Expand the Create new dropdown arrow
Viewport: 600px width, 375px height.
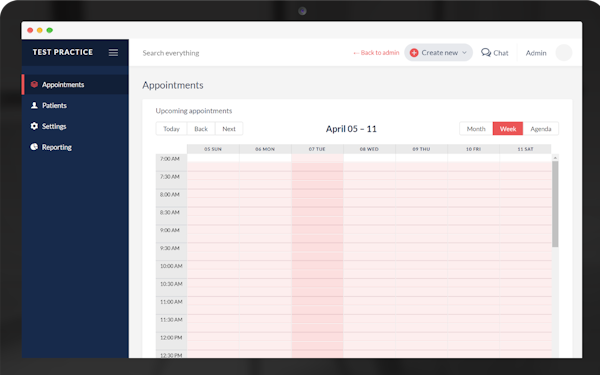click(x=464, y=52)
